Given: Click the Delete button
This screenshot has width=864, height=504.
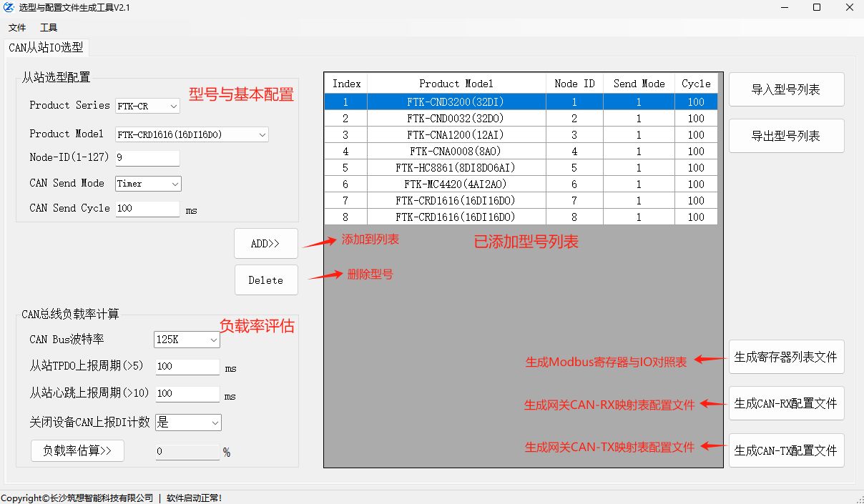Looking at the screenshot, I should click(x=266, y=280).
